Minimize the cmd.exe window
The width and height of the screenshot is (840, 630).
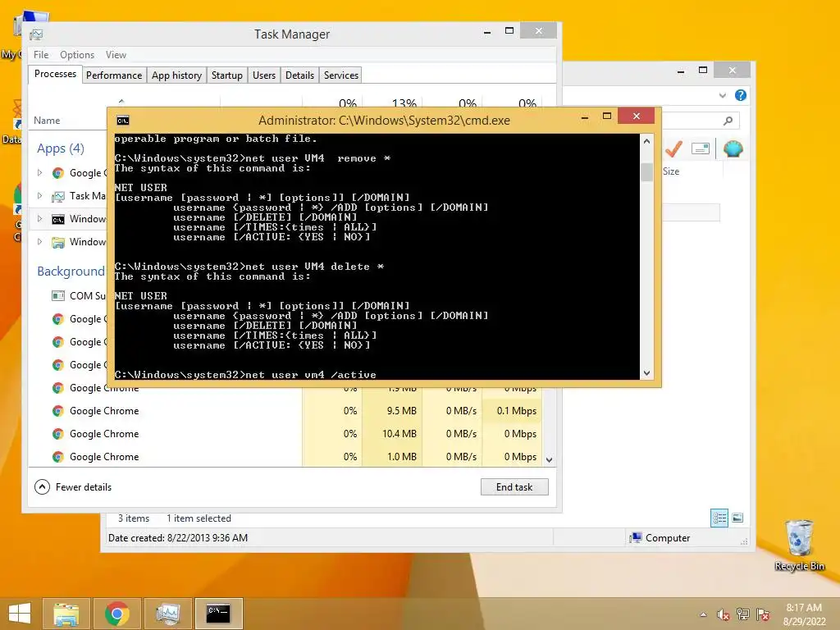click(585, 116)
